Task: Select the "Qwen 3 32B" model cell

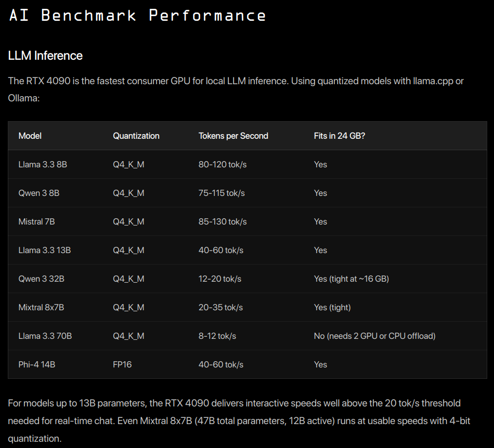Action: pyautogui.click(x=41, y=279)
